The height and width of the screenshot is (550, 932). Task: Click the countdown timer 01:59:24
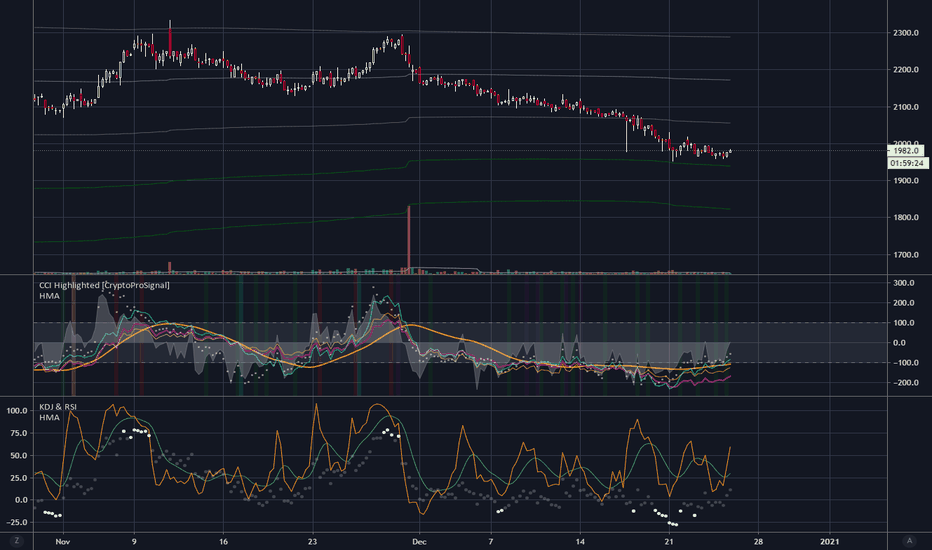(x=906, y=163)
